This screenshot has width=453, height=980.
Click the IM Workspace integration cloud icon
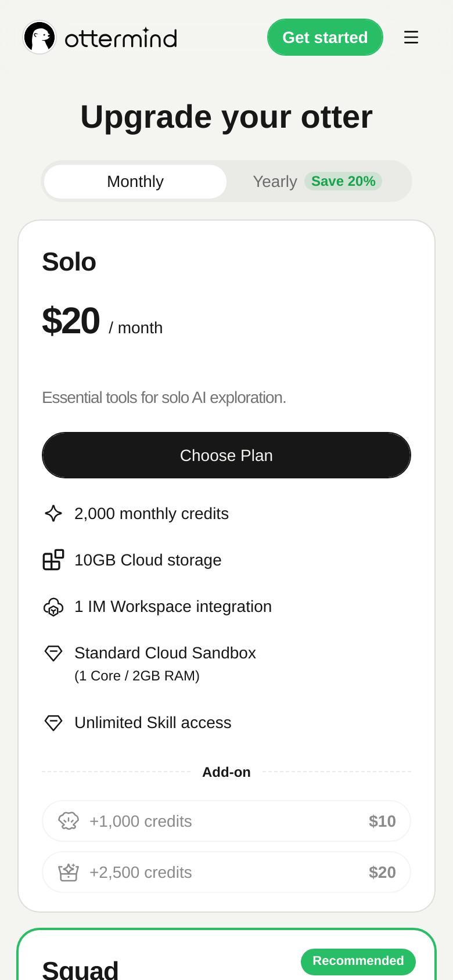click(x=53, y=607)
